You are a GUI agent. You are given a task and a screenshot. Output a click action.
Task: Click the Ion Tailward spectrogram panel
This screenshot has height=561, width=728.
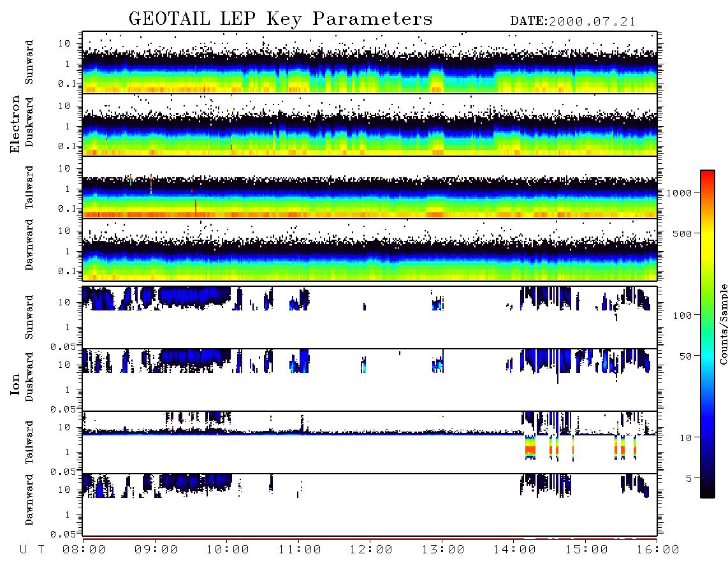370,442
